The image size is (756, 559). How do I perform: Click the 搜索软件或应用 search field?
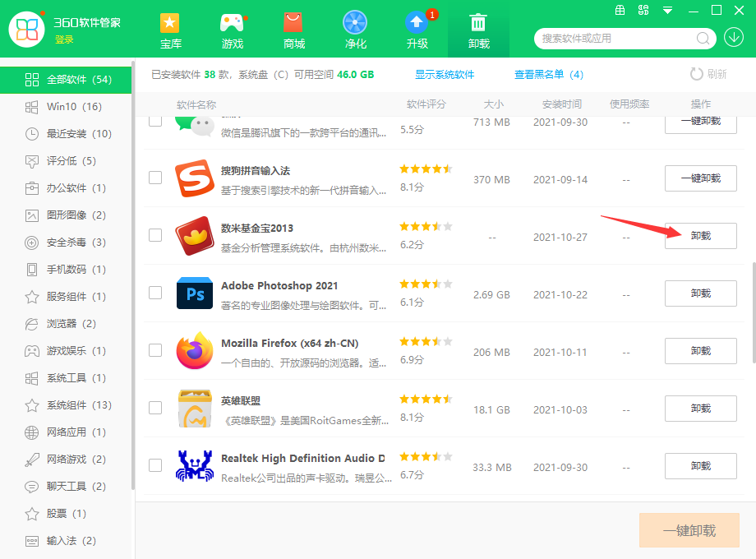[x=616, y=38]
